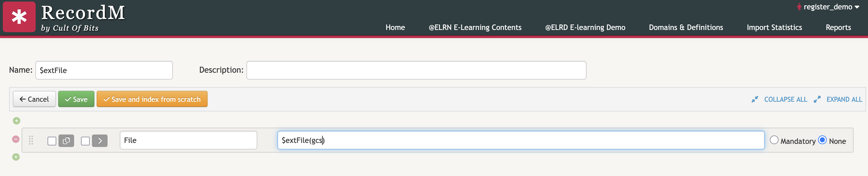Viewport: 868px width, 176px height.
Task: Open the Domains & Definitions menu
Action: coord(686,27)
